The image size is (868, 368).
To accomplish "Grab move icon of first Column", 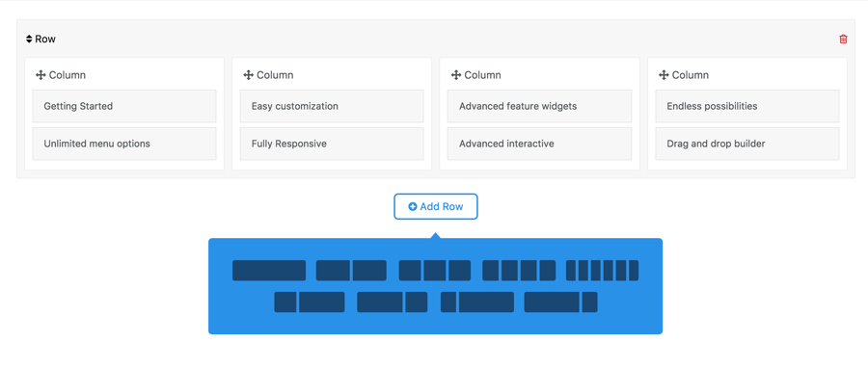I will click(41, 75).
